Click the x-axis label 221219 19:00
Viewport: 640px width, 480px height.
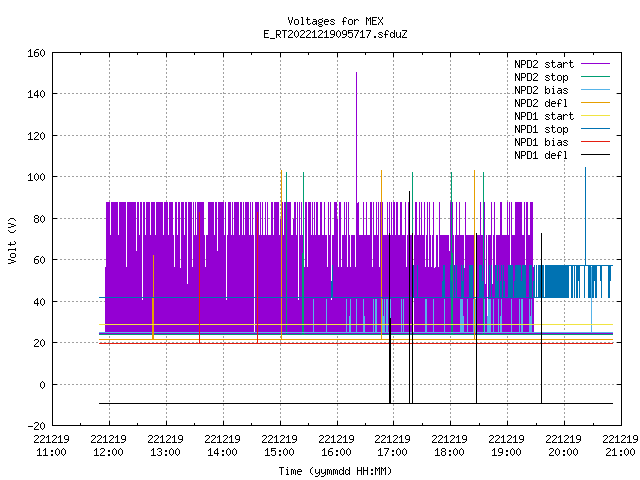pyautogui.click(x=507, y=446)
